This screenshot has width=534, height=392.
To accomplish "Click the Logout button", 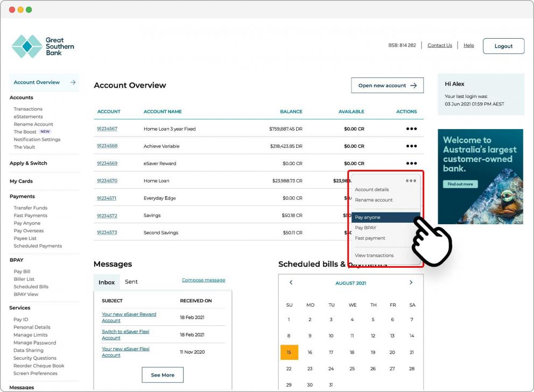I will 503,46.
